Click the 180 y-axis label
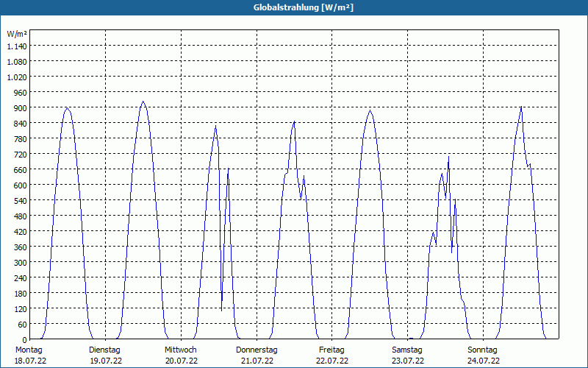The image size is (588, 368). (x=21, y=293)
